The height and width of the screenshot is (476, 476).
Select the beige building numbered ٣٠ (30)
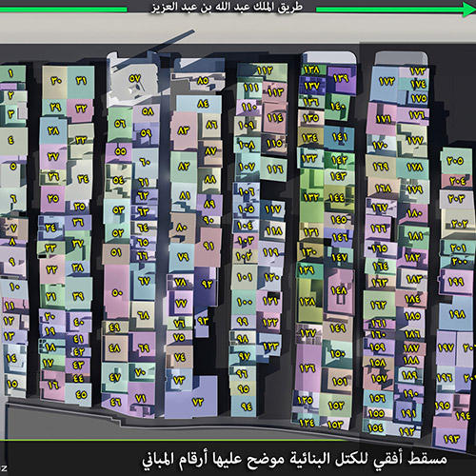[54, 82]
